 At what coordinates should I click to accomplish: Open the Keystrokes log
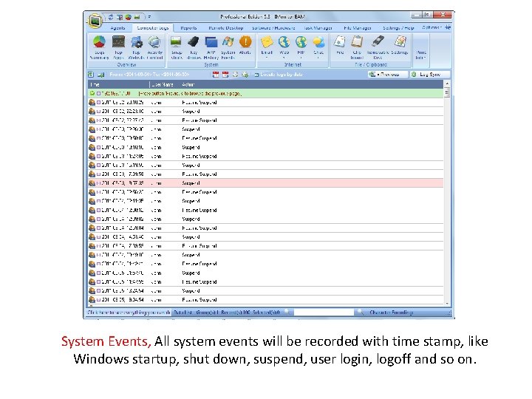(194, 47)
